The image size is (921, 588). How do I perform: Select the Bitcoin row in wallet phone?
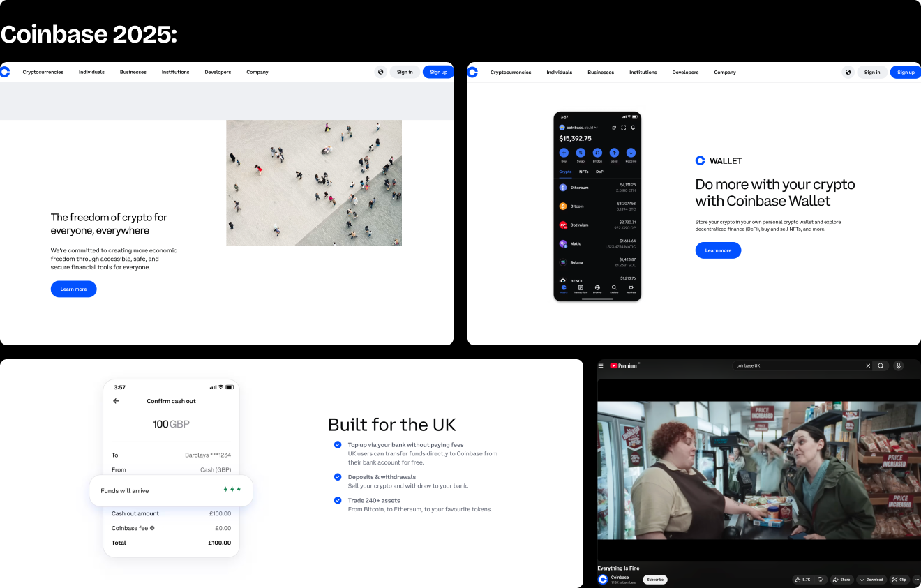(x=597, y=206)
